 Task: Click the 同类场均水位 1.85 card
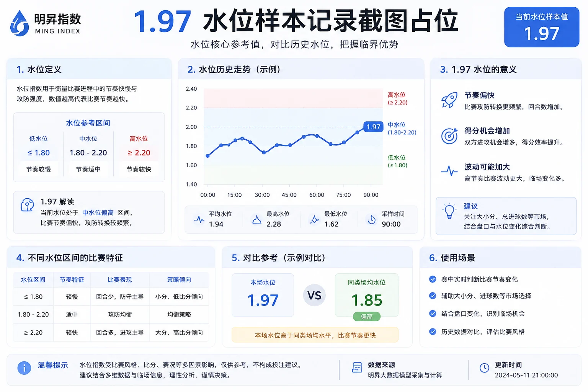click(x=367, y=295)
